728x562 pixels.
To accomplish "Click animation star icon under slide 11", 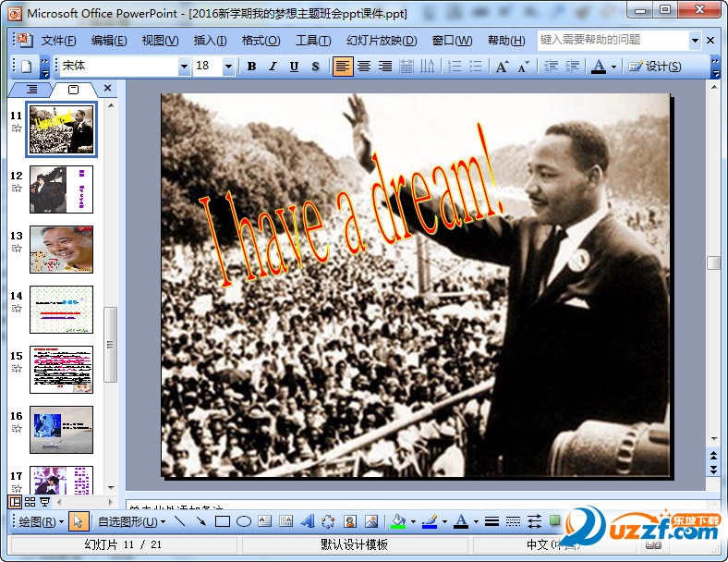I will pos(17,128).
